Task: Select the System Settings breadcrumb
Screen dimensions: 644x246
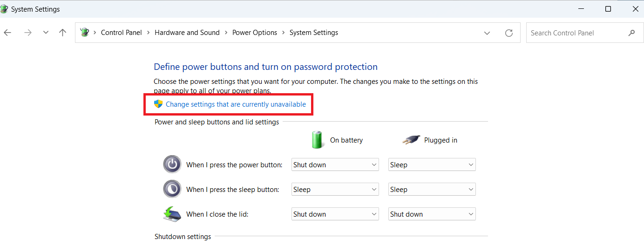Action: point(314,33)
